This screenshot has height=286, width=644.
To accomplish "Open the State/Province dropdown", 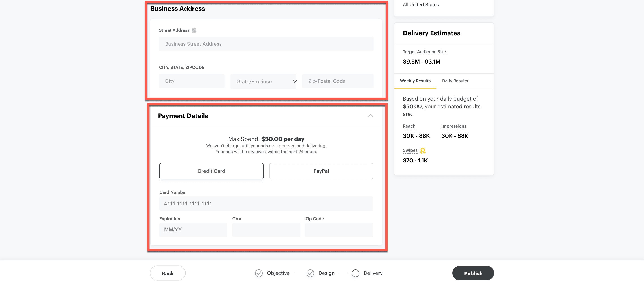I will click(x=263, y=81).
